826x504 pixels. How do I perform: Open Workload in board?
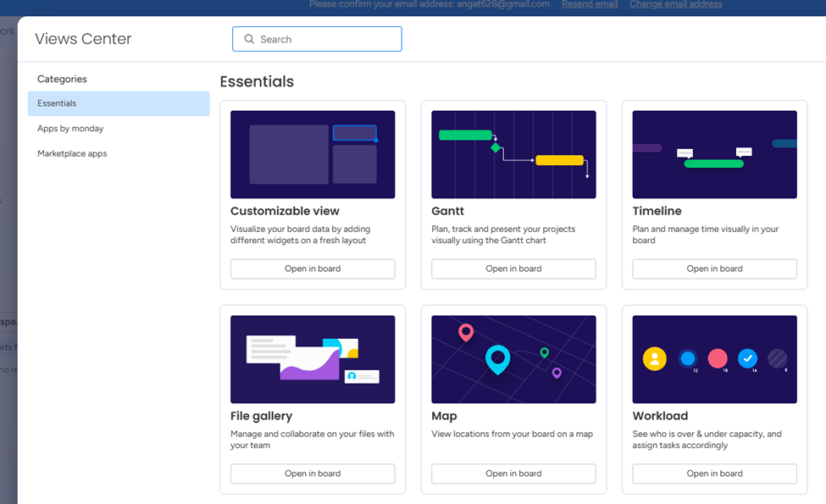(715, 474)
